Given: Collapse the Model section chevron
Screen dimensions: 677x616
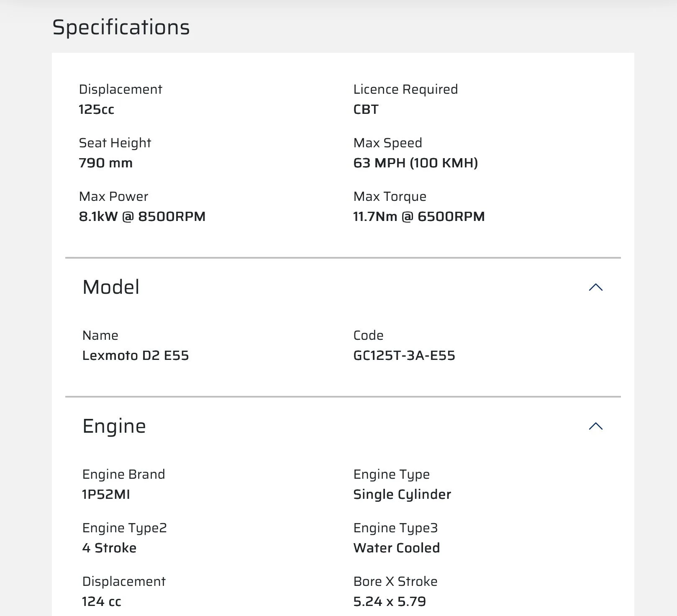Looking at the screenshot, I should point(595,287).
